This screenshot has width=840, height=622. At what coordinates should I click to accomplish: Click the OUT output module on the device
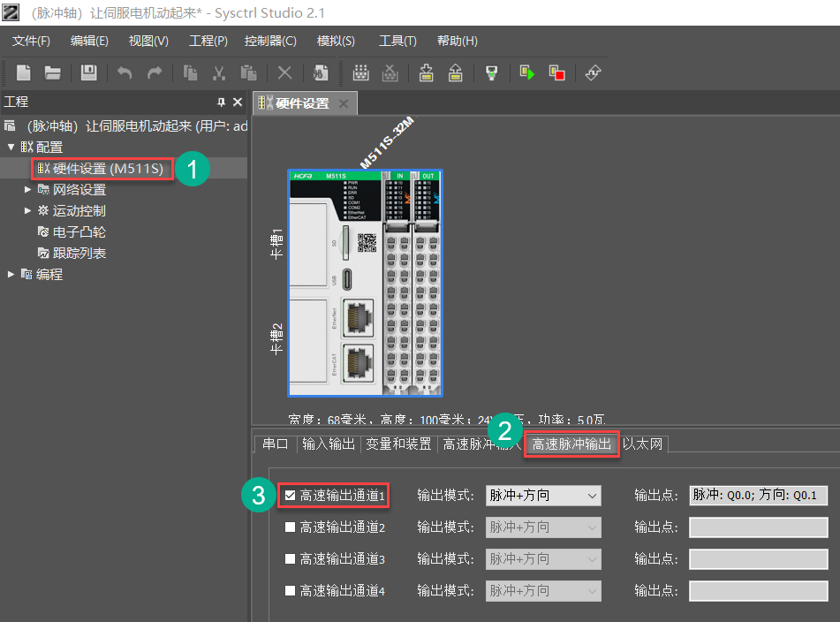427,283
